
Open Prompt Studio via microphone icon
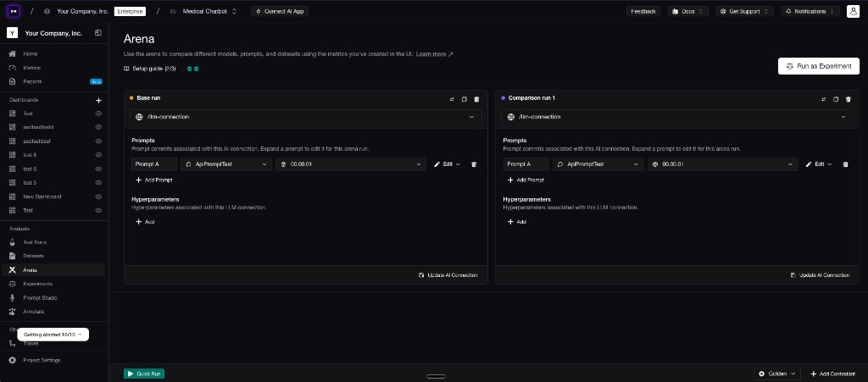point(12,297)
